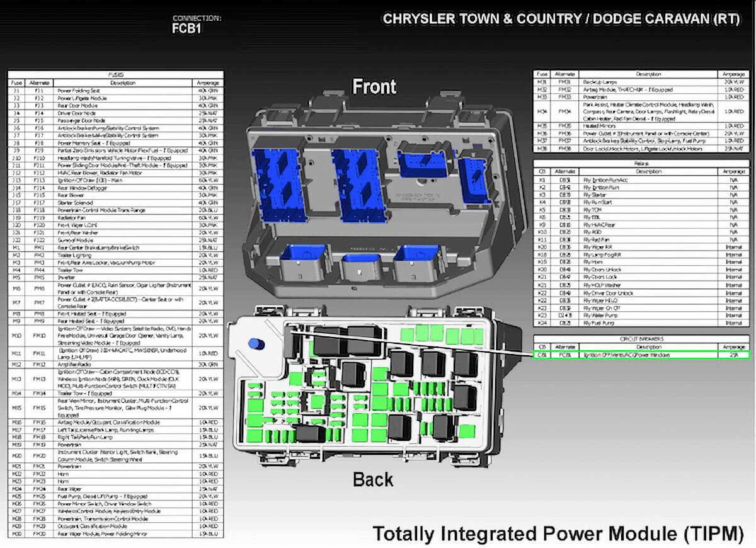Click the 'Relays' table header
The width and height of the screenshot is (756, 548).
(x=642, y=163)
